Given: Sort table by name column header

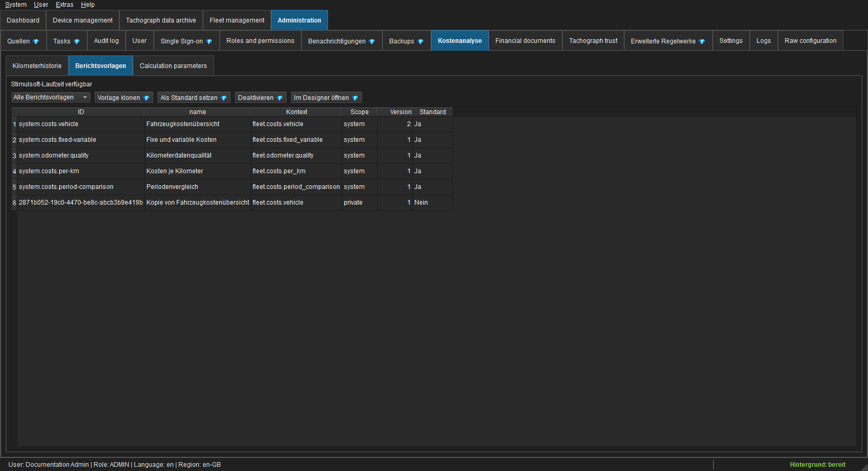Looking at the screenshot, I should coord(198,112).
